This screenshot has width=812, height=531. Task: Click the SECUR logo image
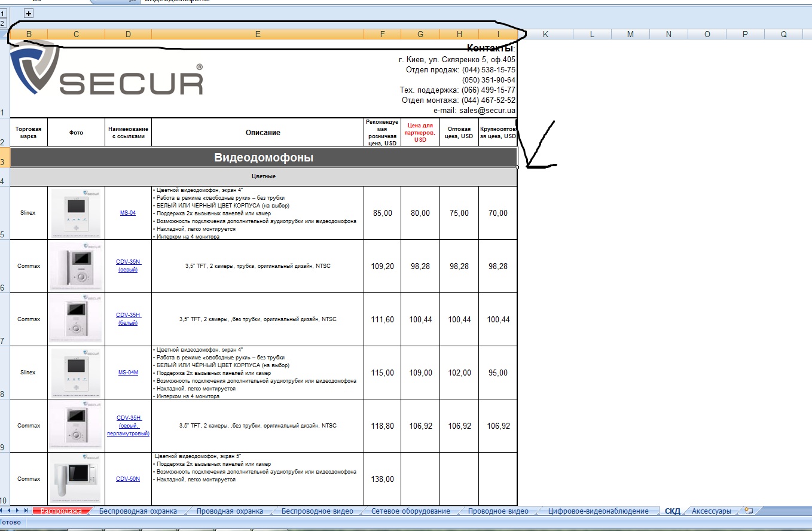(108, 69)
